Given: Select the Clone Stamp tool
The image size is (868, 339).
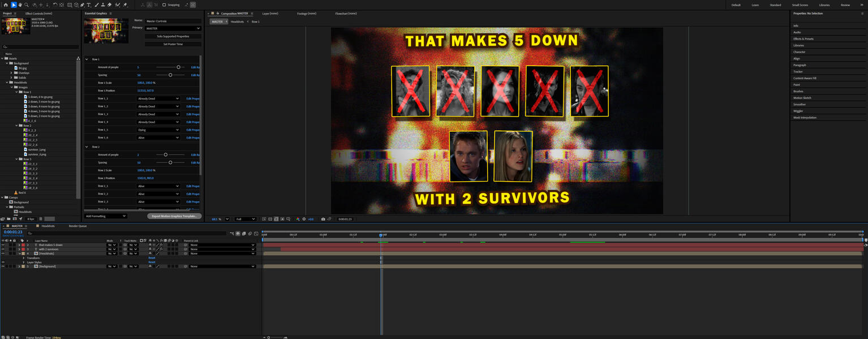Looking at the screenshot, I should click(x=103, y=5).
